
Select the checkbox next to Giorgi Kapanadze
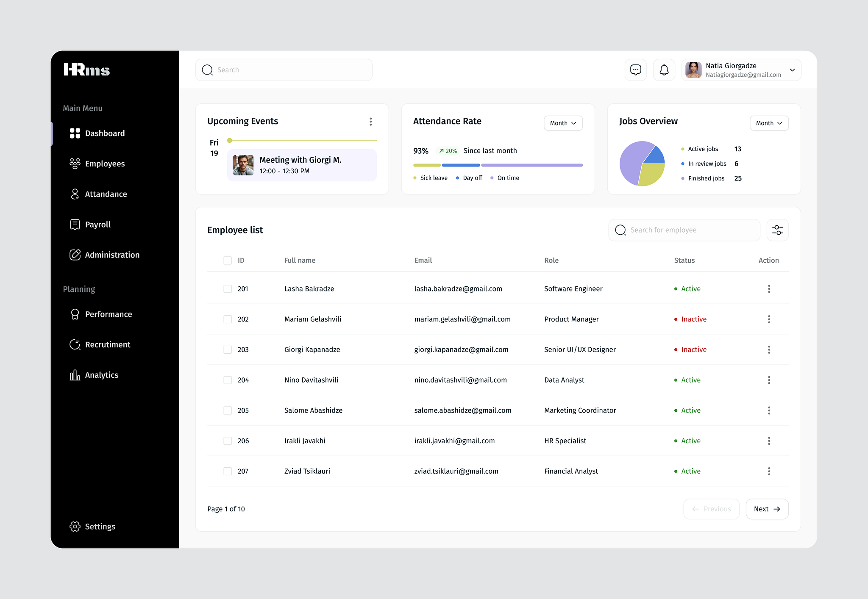[228, 349]
